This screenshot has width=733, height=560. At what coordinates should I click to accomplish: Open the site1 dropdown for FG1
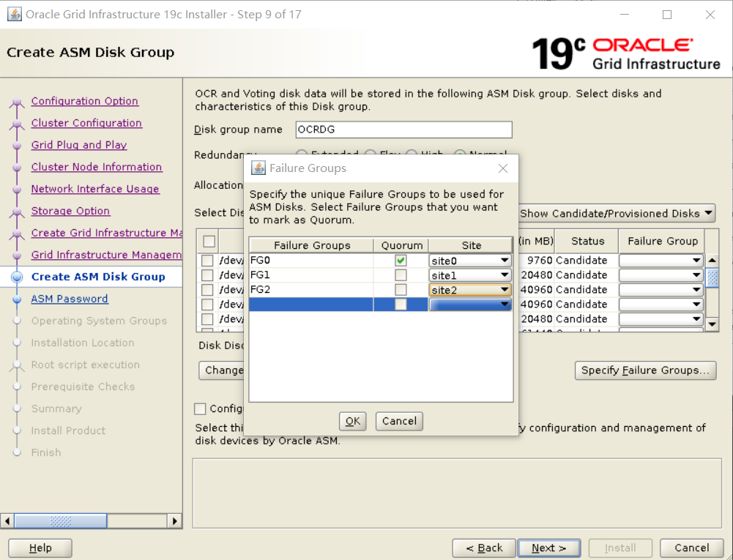[x=470, y=275]
